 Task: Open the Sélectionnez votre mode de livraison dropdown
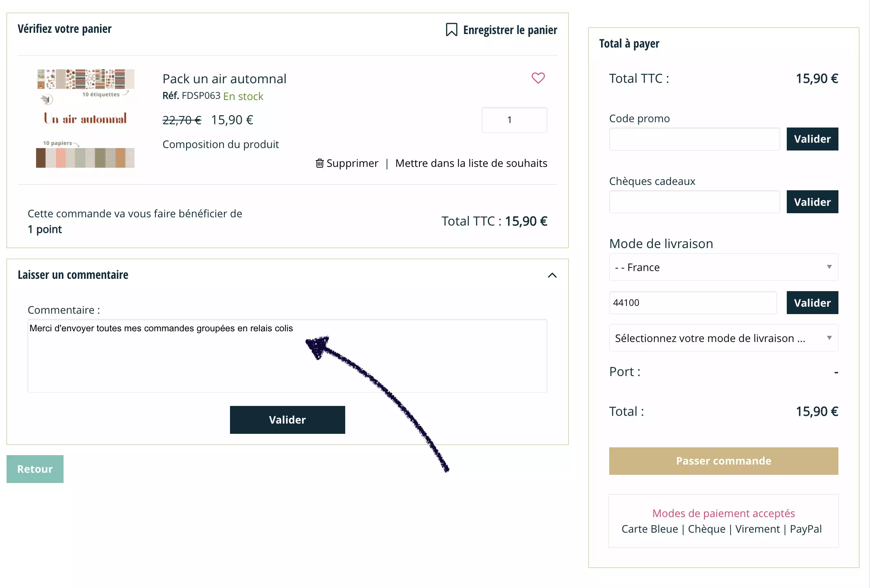[724, 338]
